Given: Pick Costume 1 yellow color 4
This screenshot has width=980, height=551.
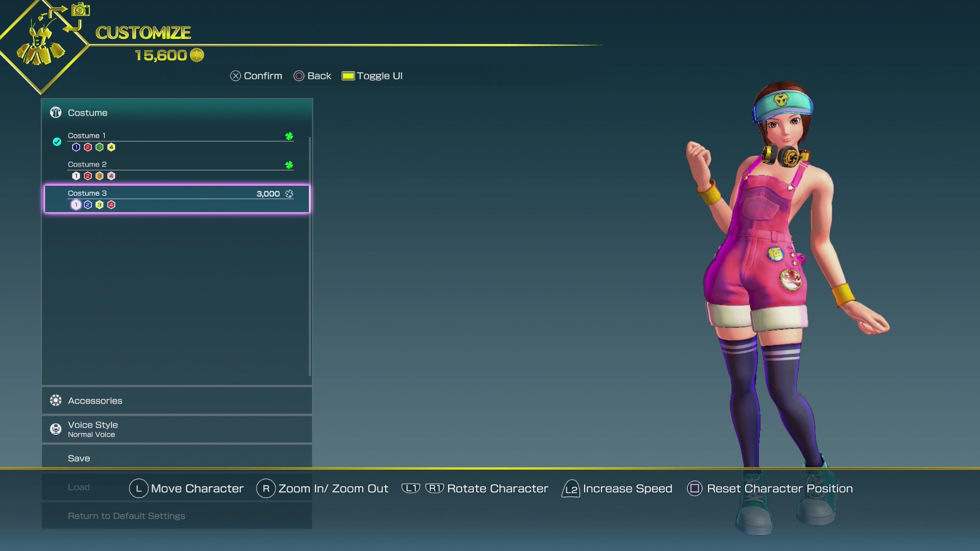Looking at the screenshot, I should tap(111, 147).
